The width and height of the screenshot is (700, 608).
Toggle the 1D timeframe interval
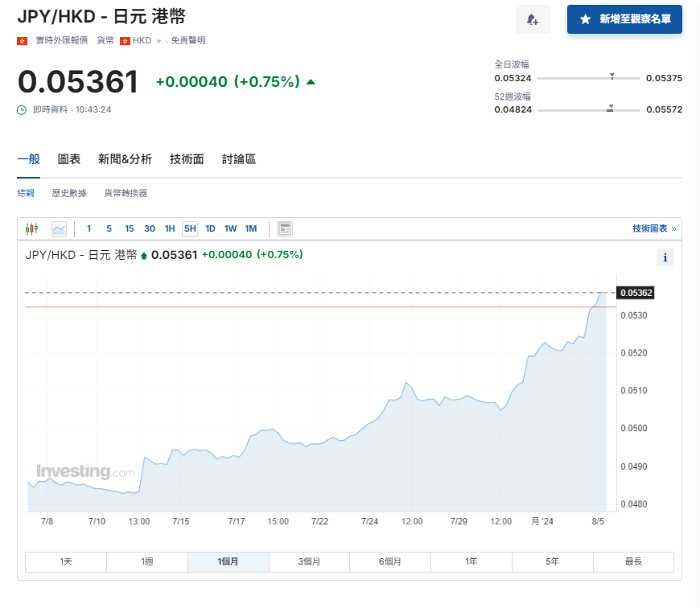(x=210, y=228)
